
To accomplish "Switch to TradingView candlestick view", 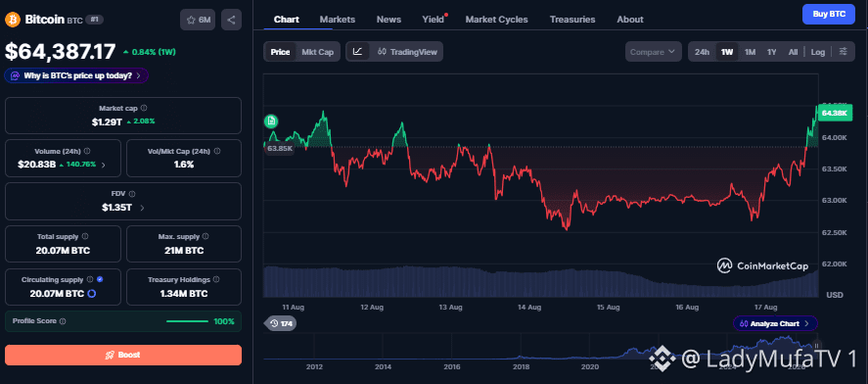I will point(407,52).
